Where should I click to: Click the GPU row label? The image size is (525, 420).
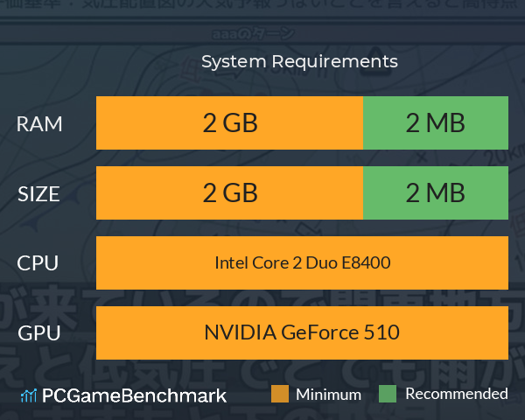(38, 333)
